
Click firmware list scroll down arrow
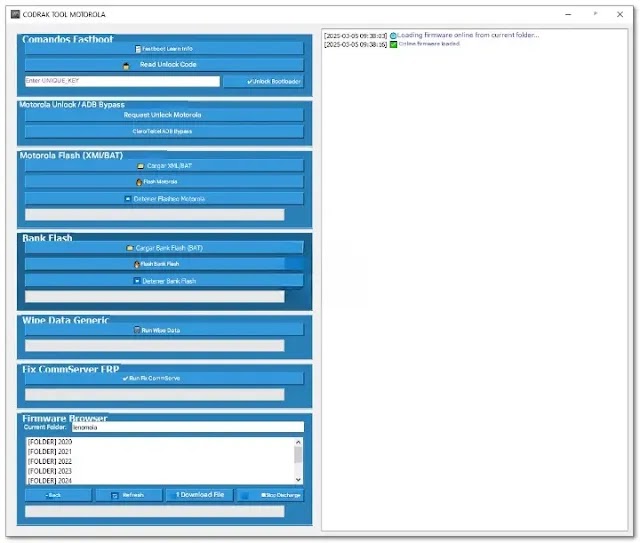click(298, 480)
